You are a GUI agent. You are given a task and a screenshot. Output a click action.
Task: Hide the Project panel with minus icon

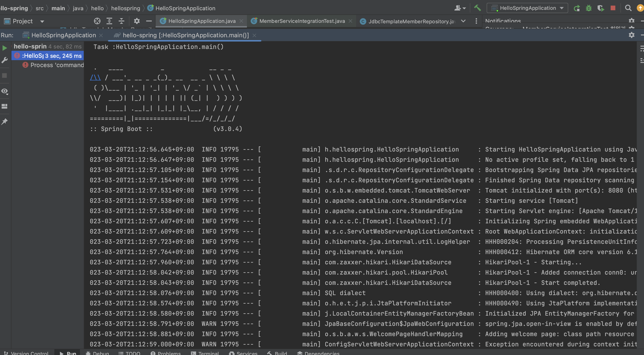pos(149,21)
